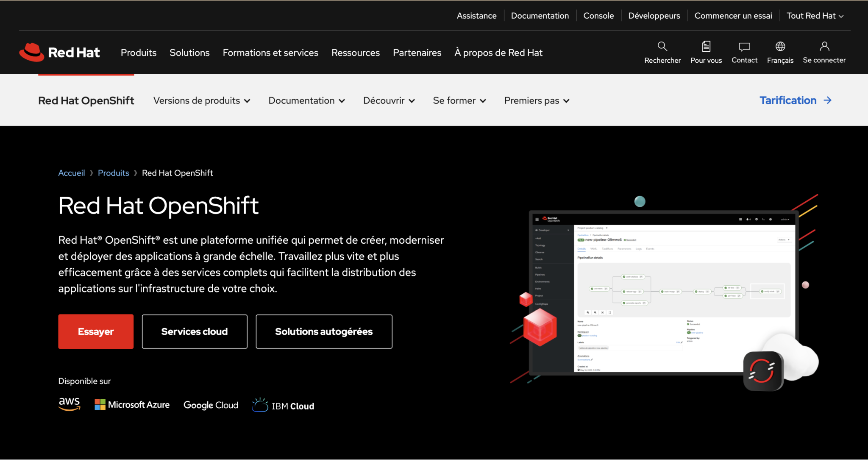Click the Google Cloud logo

[211, 405]
